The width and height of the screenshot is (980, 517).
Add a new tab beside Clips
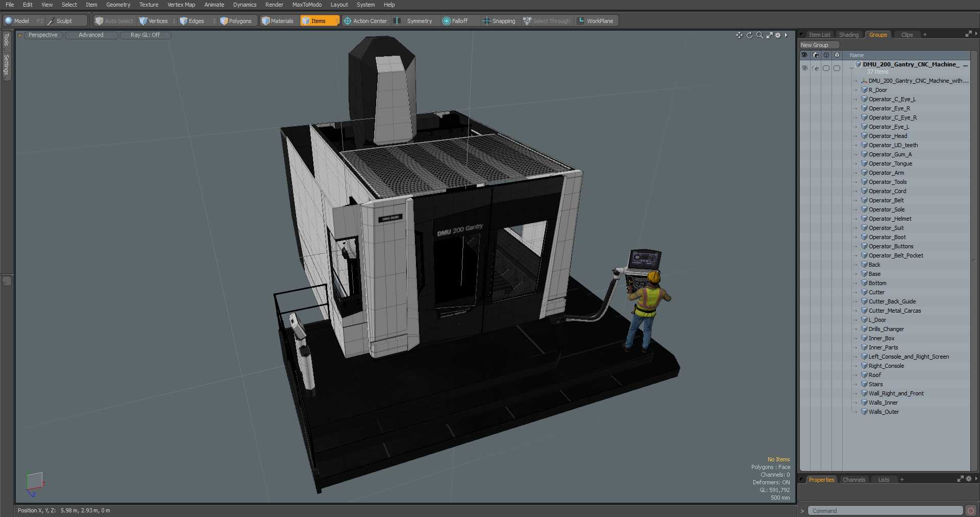coord(925,35)
